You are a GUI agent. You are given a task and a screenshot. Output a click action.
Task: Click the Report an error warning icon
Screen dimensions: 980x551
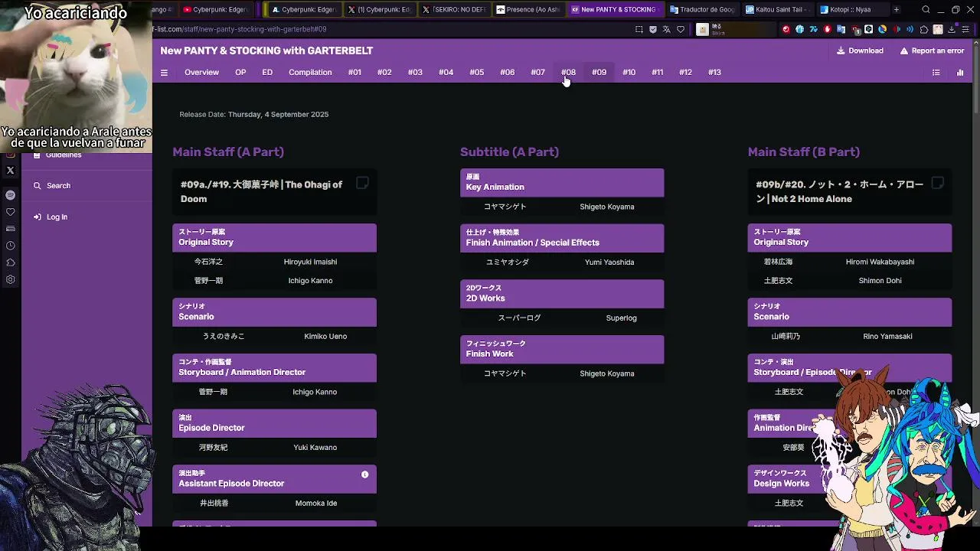(904, 51)
